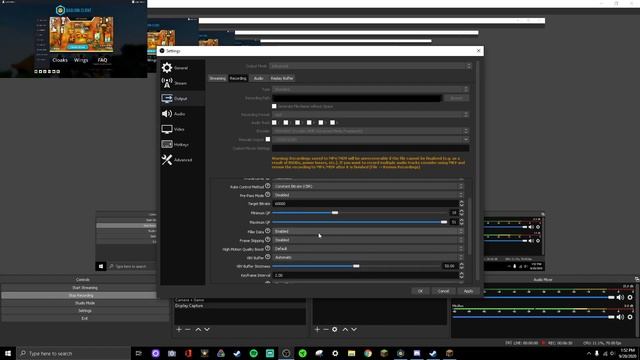Open the recording Type dropdown
This screenshot has width=640, height=360.
tap(371, 89)
